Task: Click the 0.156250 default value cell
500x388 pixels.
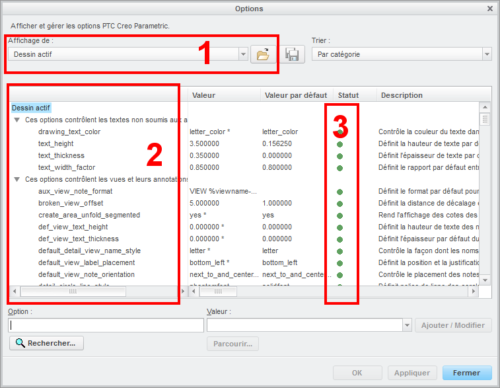Action: [277, 144]
